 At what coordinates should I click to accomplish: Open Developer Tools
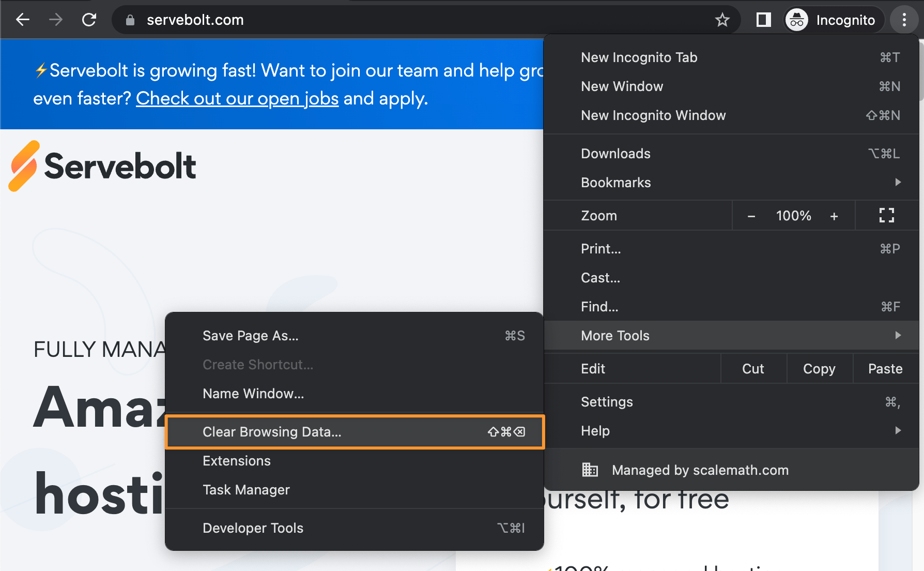point(355,528)
